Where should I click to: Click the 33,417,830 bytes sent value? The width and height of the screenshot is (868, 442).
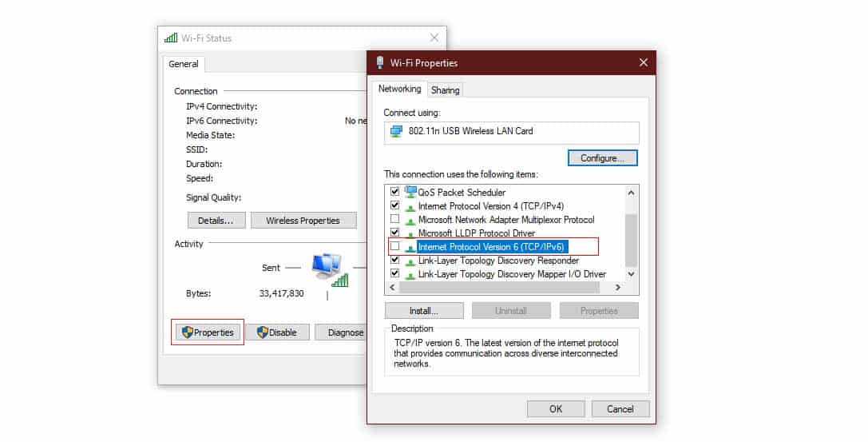(281, 293)
